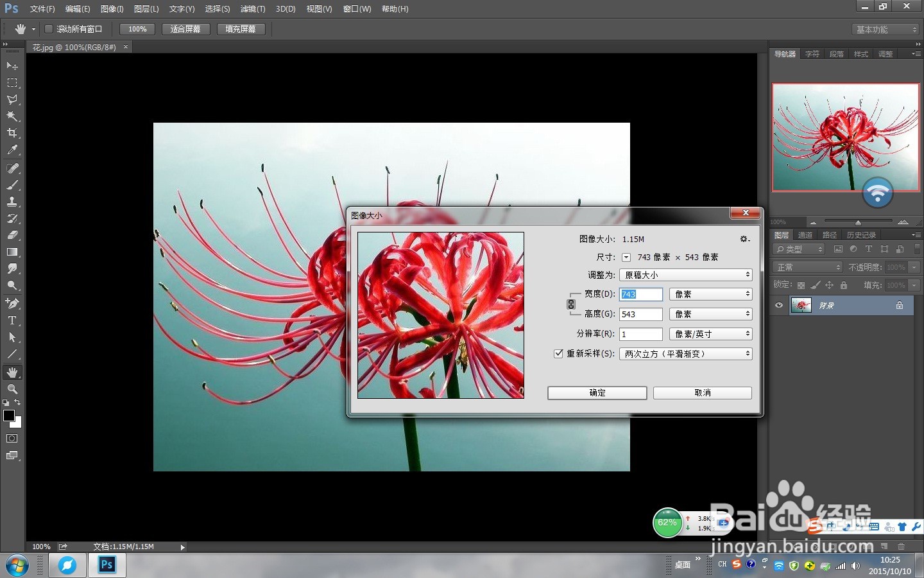The image size is (924, 578).
Task: Check Scroll All Windows option
Action: tap(49, 29)
